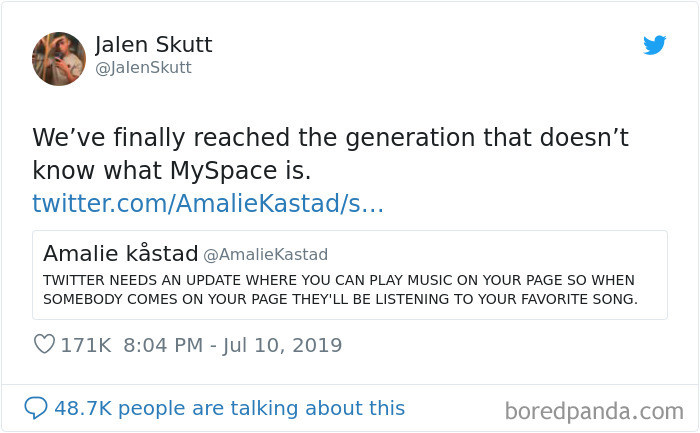This screenshot has height=433, width=700.
Task: Open the Jalen Skutt display name
Action: [153, 45]
